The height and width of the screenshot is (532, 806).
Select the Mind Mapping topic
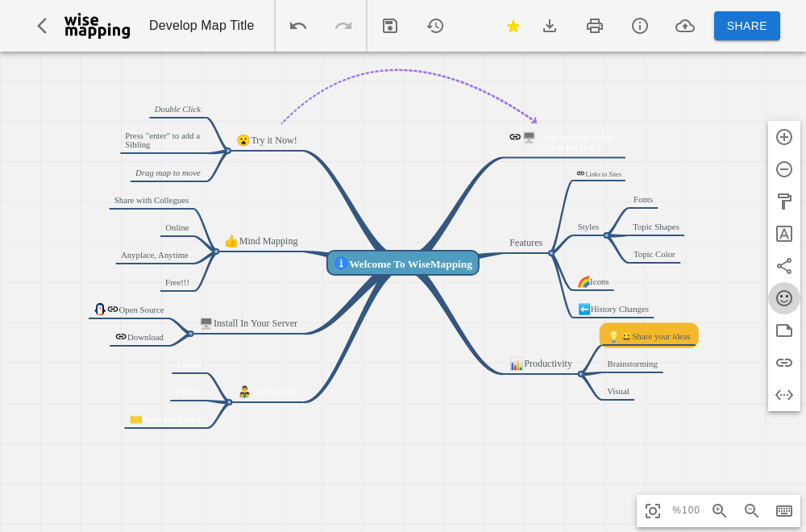pyautogui.click(x=261, y=241)
